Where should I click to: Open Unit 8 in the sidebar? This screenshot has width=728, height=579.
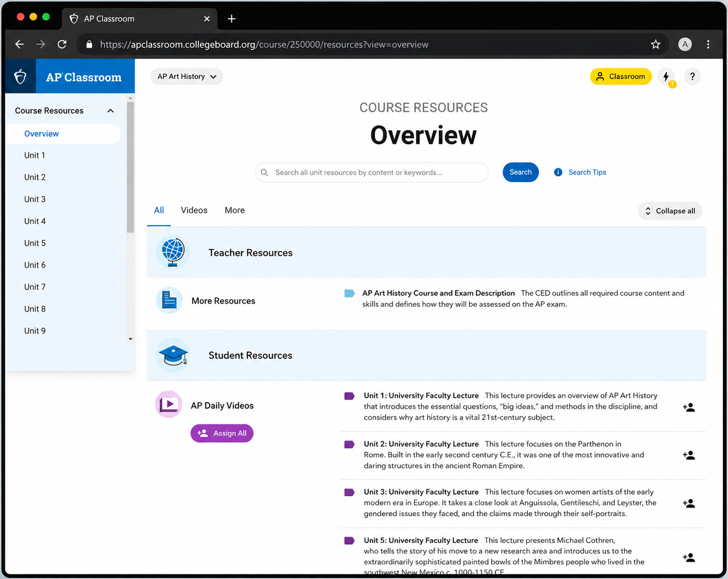pos(35,309)
